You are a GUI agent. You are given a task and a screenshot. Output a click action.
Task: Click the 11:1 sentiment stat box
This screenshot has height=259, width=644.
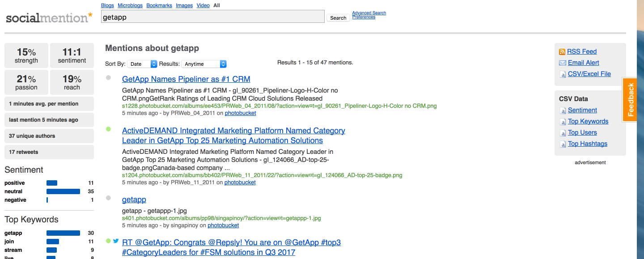72,55
